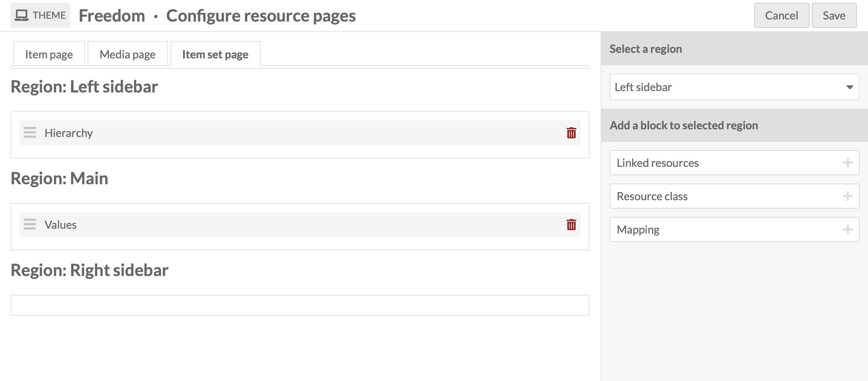Image resolution: width=868 pixels, height=381 pixels.
Task: Delete the Hierarchy block via trash icon
Action: (571, 133)
